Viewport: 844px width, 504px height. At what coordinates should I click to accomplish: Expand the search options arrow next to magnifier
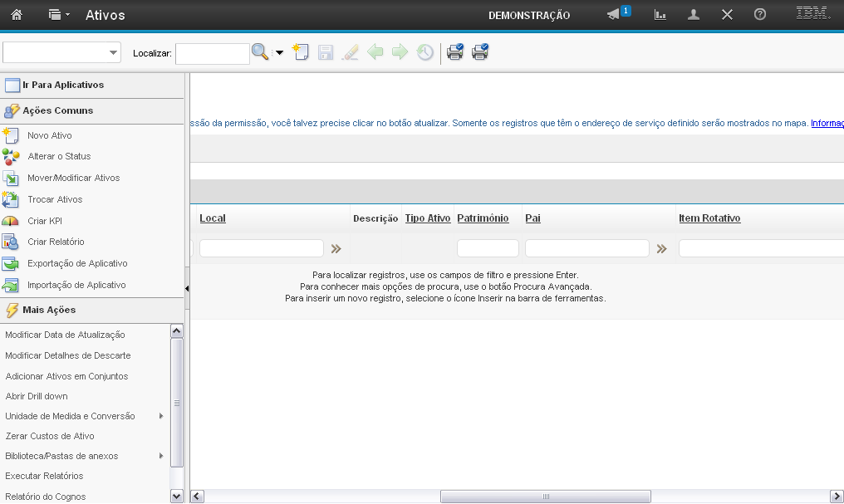[x=279, y=53]
